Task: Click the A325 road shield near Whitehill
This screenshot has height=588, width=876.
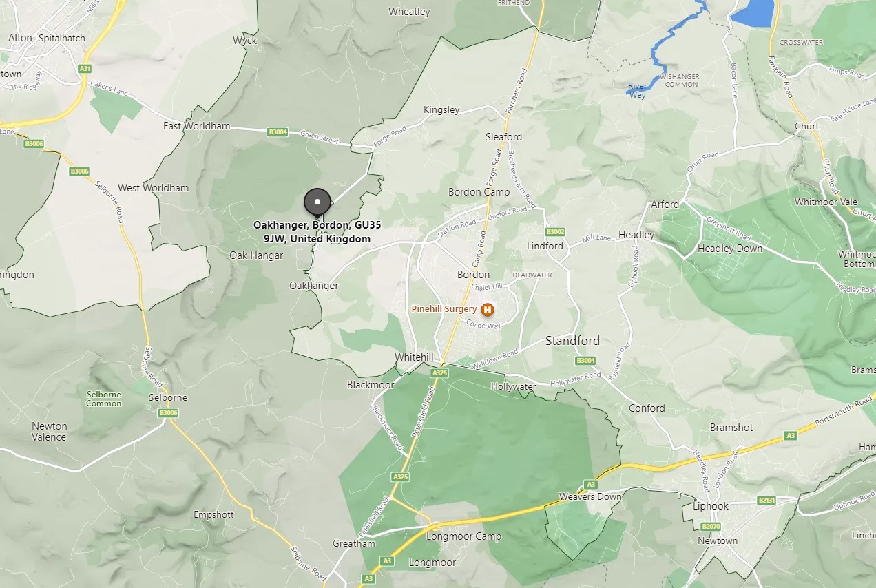Action: pos(439,372)
